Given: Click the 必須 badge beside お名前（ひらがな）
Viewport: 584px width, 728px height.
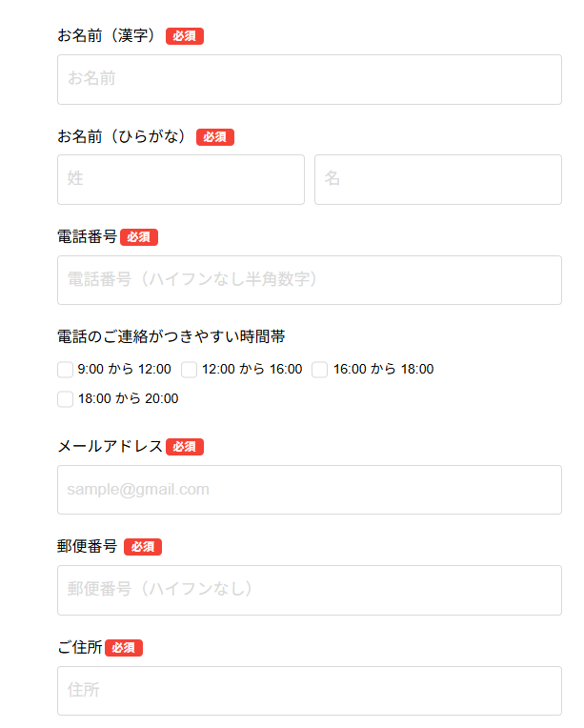Looking at the screenshot, I should (x=215, y=137).
